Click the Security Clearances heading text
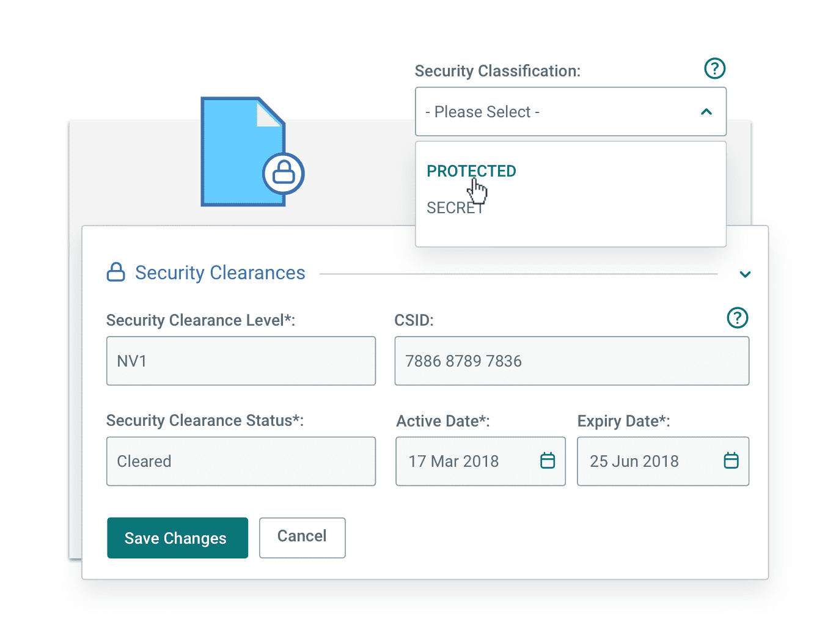 (220, 273)
